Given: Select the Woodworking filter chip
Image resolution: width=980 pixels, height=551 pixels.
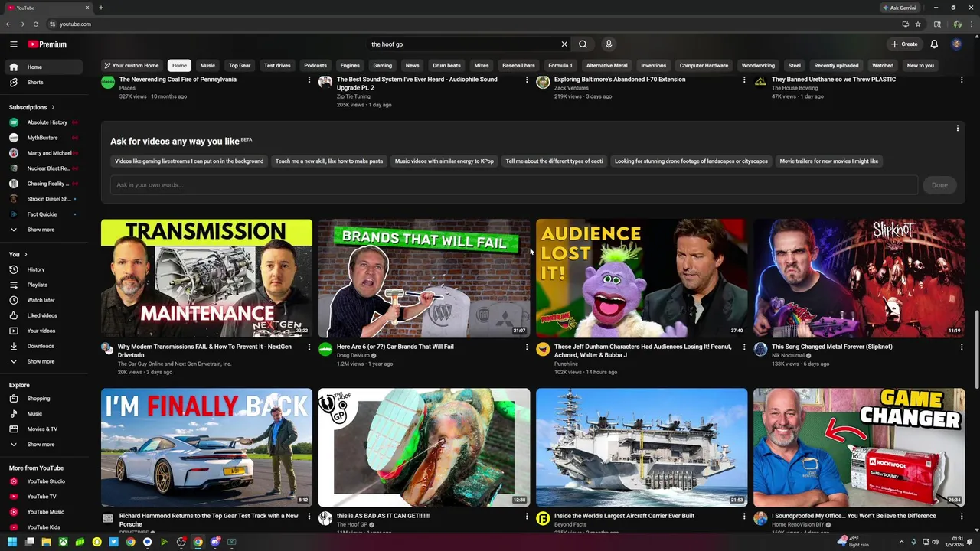Looking at the screenshot, I should 758,66.
